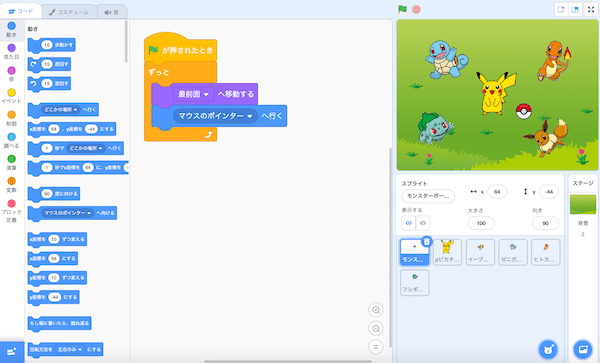Zoom out the code workspace
The width and height of the screenshot is (600, 363).
[376, 328]
